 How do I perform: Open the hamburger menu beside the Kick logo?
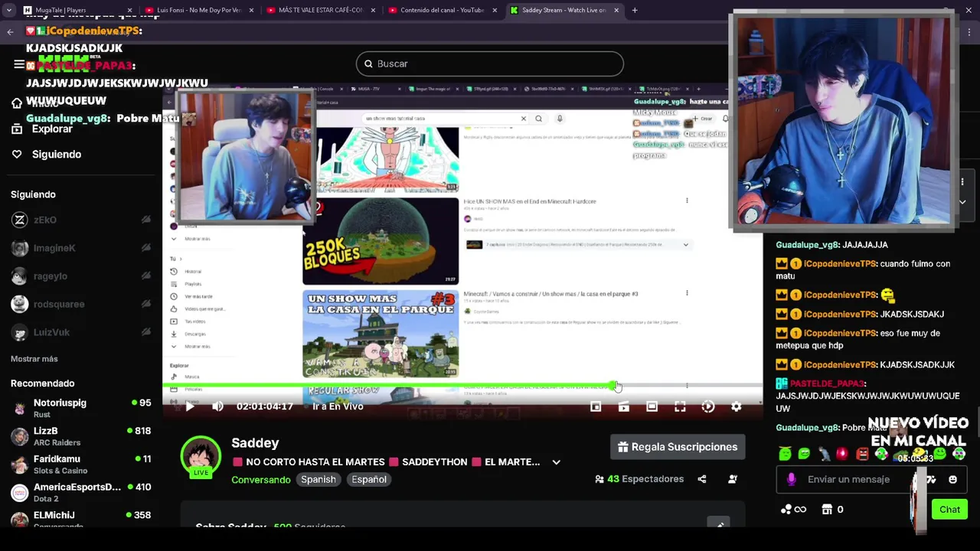[19, 64]
